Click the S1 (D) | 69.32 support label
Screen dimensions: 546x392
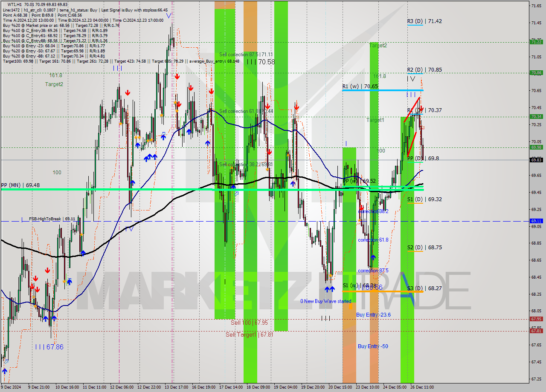coord(424,199)
